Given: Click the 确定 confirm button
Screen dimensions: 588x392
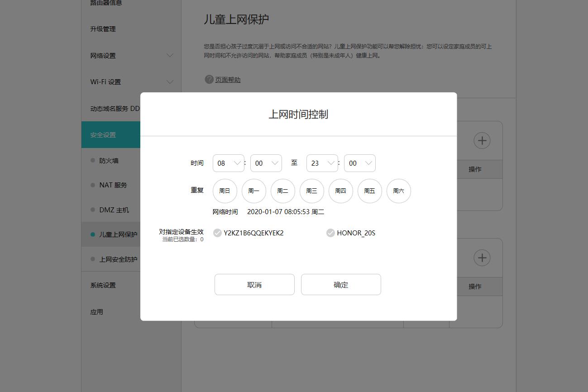Looking at the screenshot, I should click(341, 284).
